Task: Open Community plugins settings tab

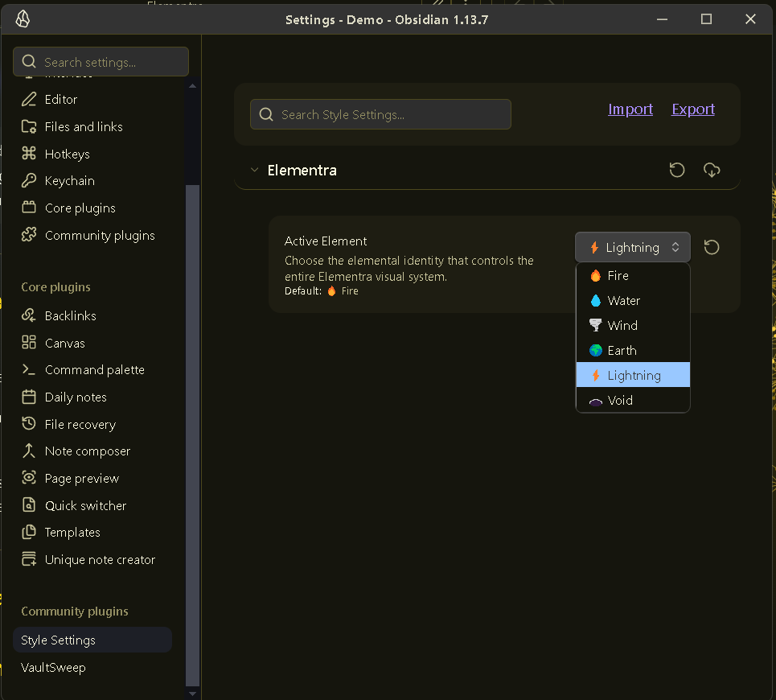Action: 92,235
